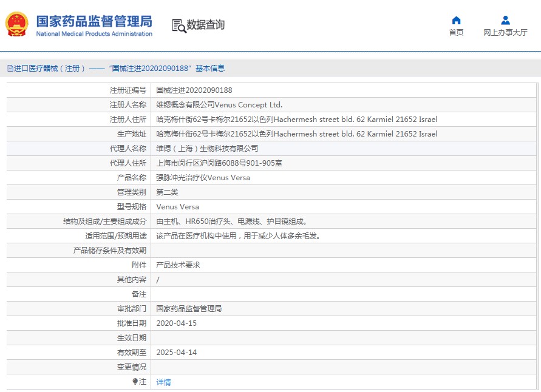Click the 型号规格 label
Viewport: 541px width, 392px height.
tap(132, 207)
